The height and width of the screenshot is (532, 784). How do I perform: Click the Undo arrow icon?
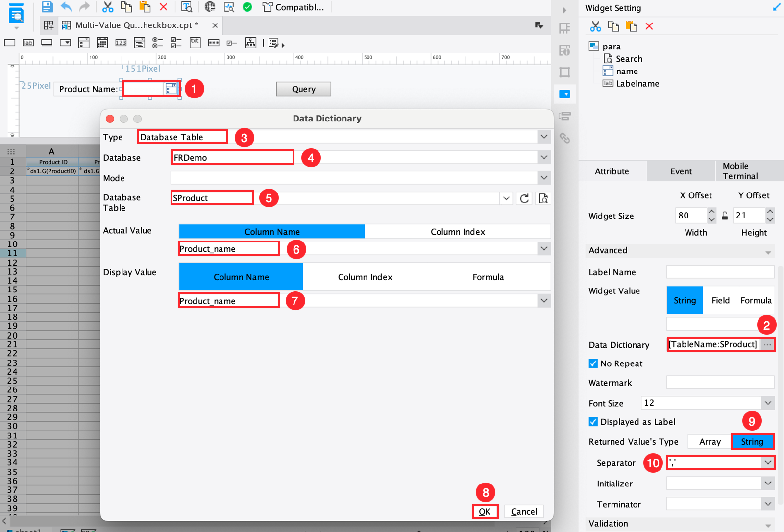pyautogui.click(x=66, y=7)
